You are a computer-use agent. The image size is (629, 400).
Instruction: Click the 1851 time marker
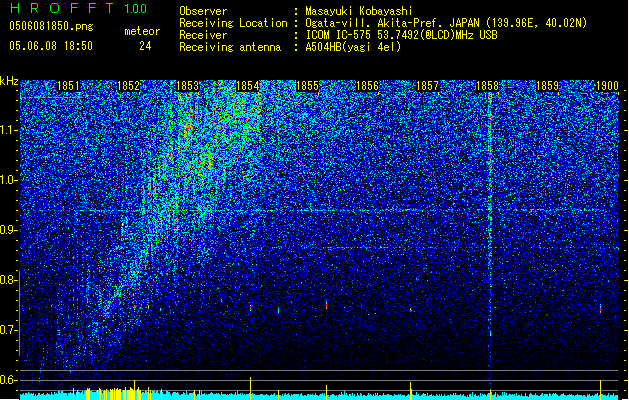tap(68, 86)
